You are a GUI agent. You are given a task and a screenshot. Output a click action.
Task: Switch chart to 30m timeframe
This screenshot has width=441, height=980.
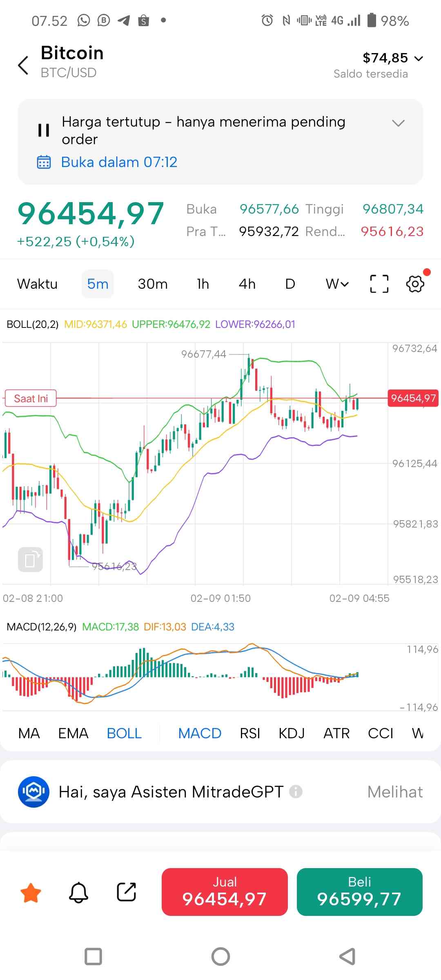click(153, 284)
